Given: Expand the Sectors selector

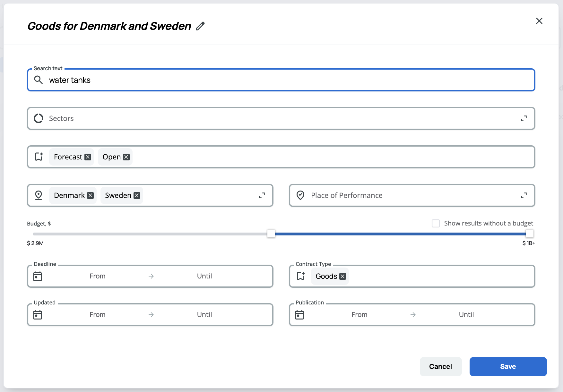Looking at the screenshot, I should (x=524, y=118).
